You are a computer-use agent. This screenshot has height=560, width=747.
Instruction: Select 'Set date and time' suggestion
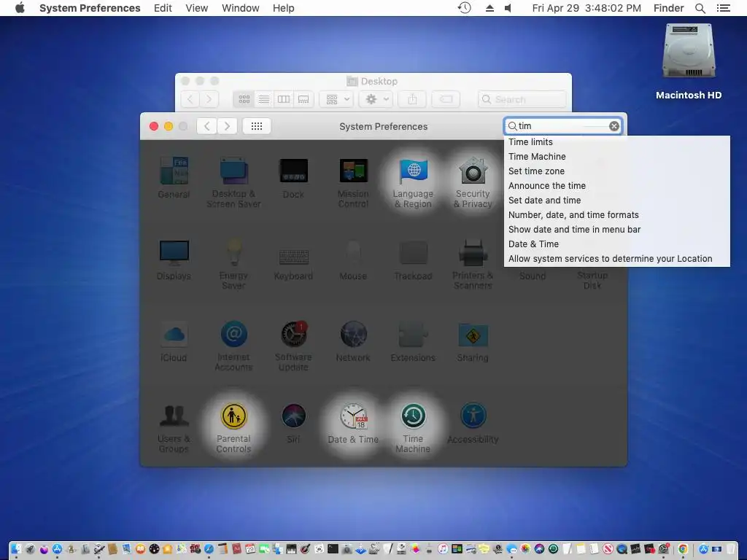(616, 201)
